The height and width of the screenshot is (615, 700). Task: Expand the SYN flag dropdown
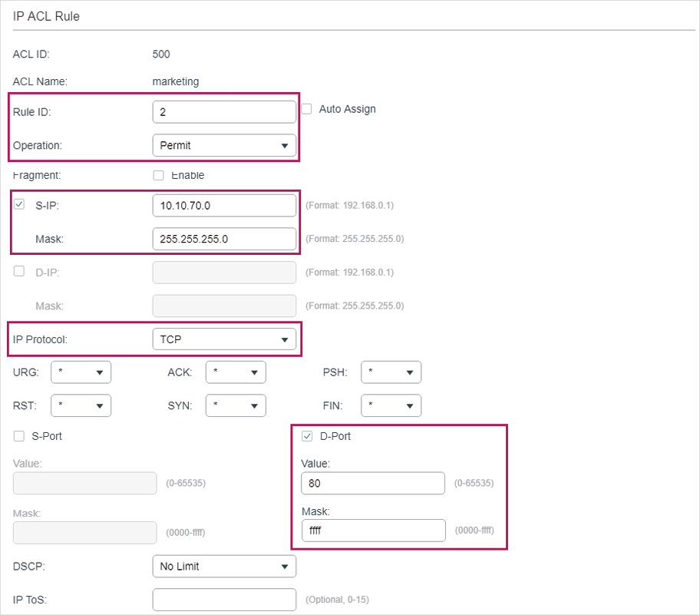pos(236,405)
